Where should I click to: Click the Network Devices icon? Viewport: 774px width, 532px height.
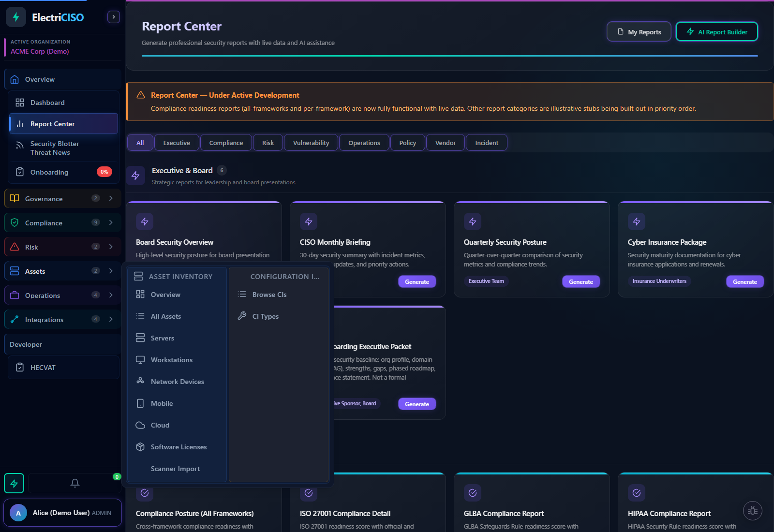pos(140,381)
